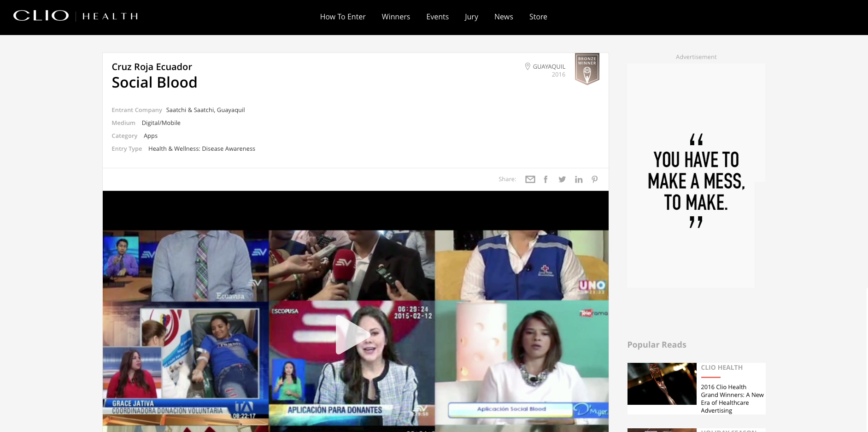This screenshot has height=432, width=868.
Task: Click the Apps category value
Action: (x=151, y=136)
